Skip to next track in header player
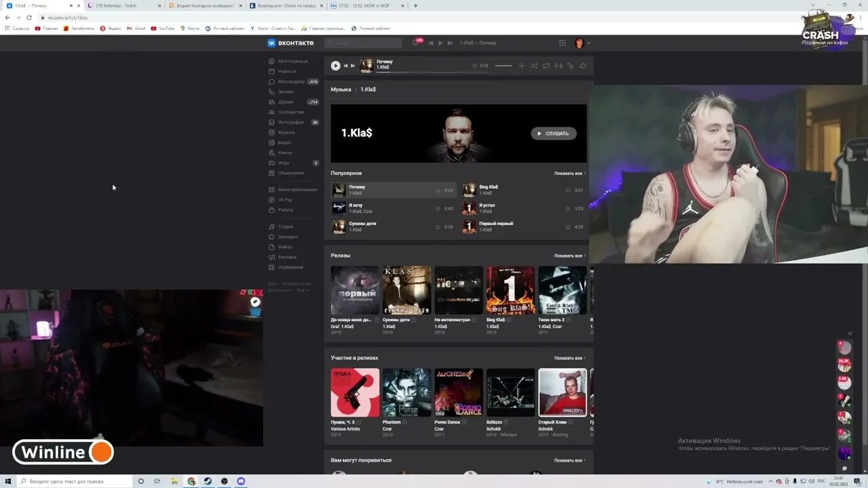 click(450, 43)
